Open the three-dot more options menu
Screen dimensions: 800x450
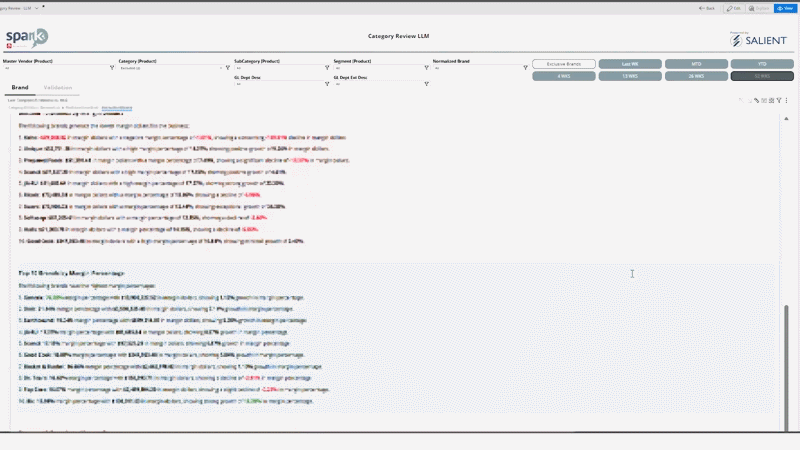787,101
